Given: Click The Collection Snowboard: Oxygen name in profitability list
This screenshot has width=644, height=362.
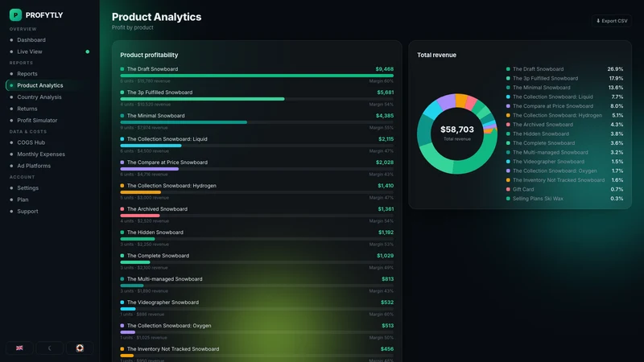Looking at the screenshot, I should point(169,326).
